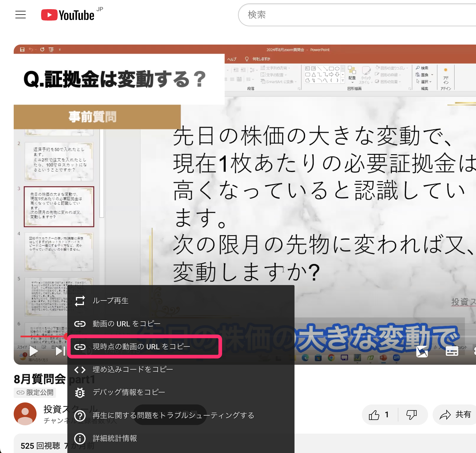Toggle ループ再生 (loop playback) in the context menu
Viewport: 476px width, 453px height.
(x=110, y=300)
